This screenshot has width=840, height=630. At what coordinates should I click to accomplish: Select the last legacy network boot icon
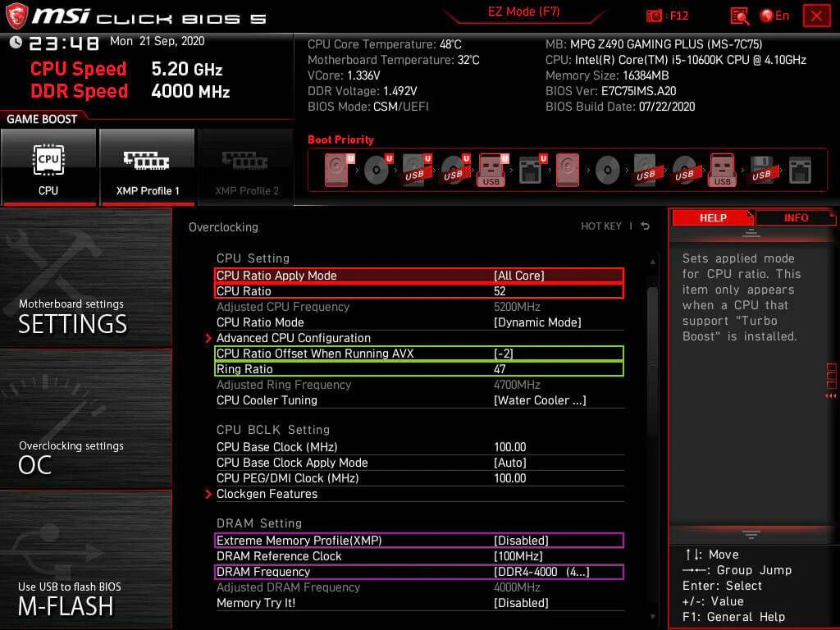pos(800,171)
